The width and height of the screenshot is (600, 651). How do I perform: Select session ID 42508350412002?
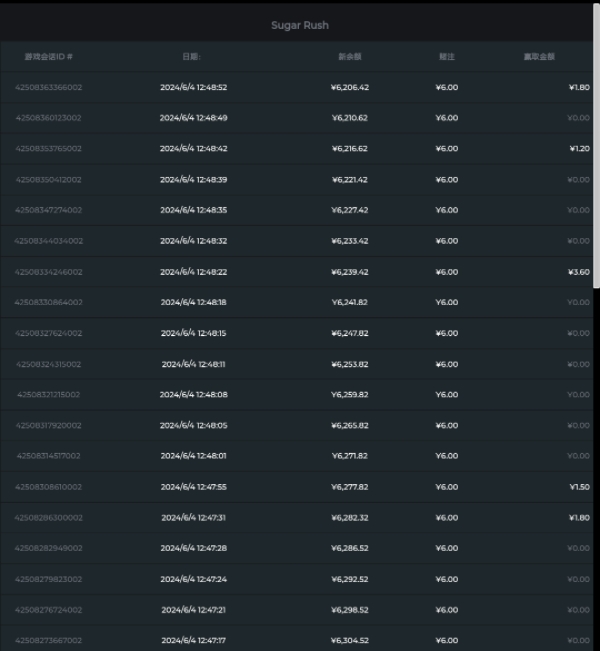click(48, 180)
